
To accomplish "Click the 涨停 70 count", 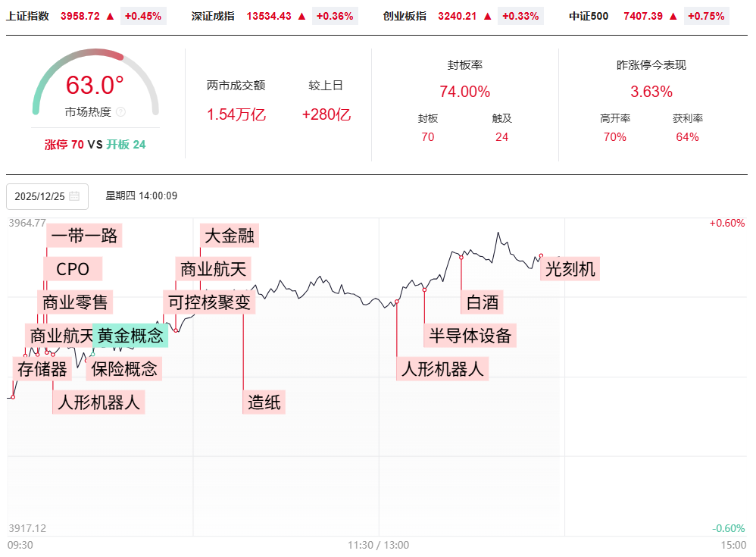I will 64,144.
